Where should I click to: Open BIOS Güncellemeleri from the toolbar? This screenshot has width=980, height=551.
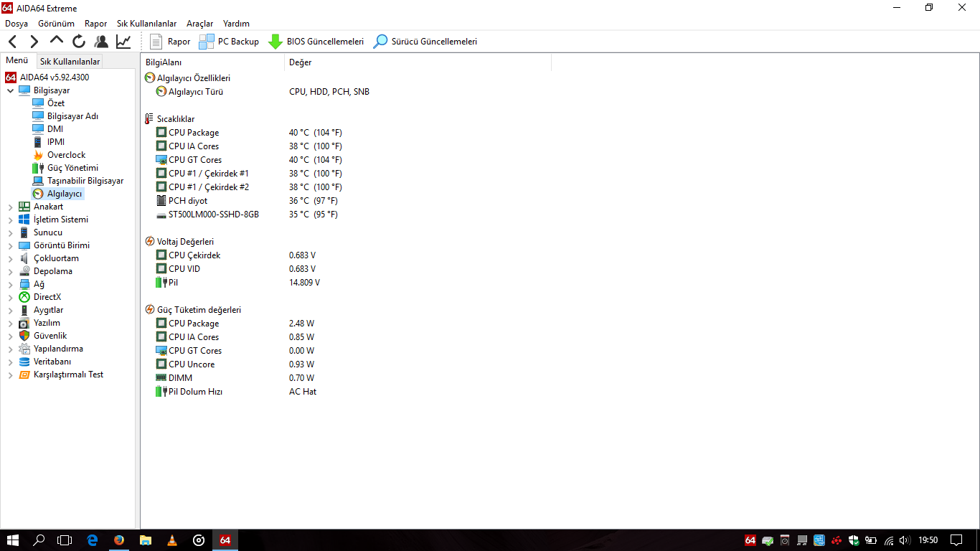tap(316, 42)
